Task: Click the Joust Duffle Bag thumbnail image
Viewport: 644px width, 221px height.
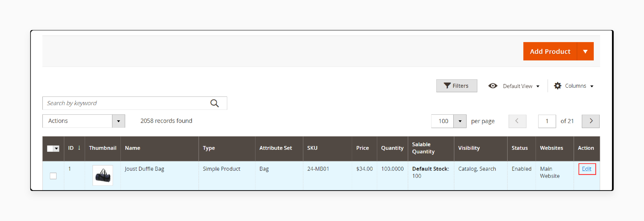Action: coord(103,175)
